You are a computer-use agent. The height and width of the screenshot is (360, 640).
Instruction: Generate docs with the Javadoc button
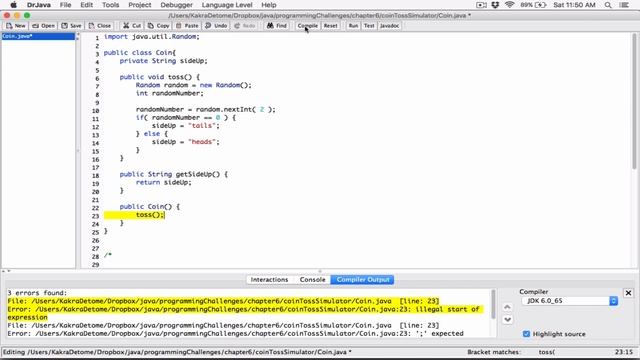point(389,26)
